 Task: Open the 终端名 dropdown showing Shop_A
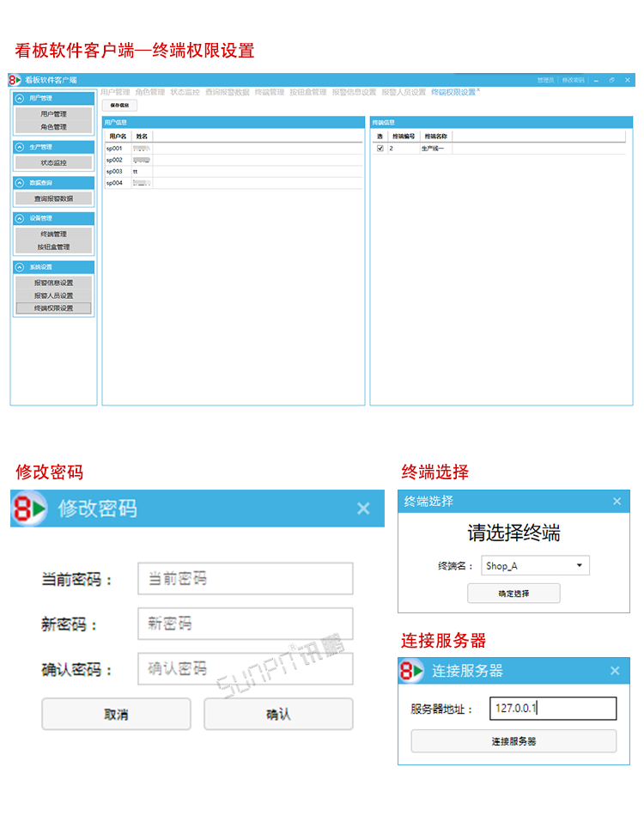[535, 566]
